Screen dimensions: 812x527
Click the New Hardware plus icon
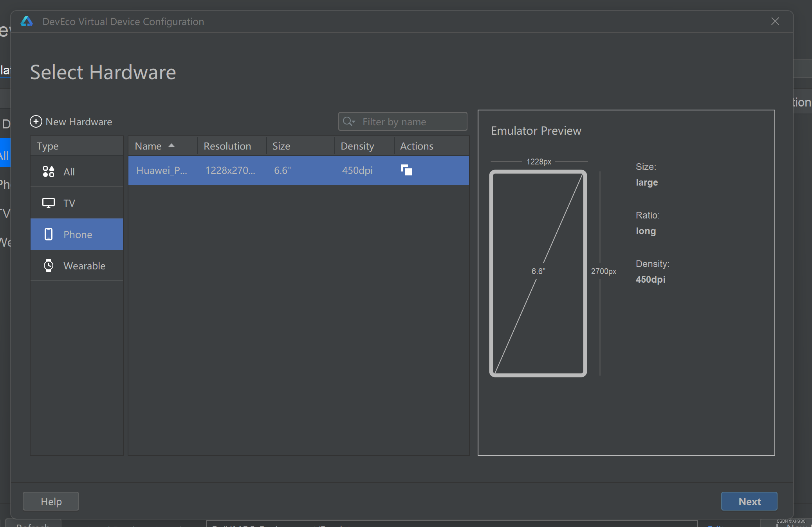point(36,121)
